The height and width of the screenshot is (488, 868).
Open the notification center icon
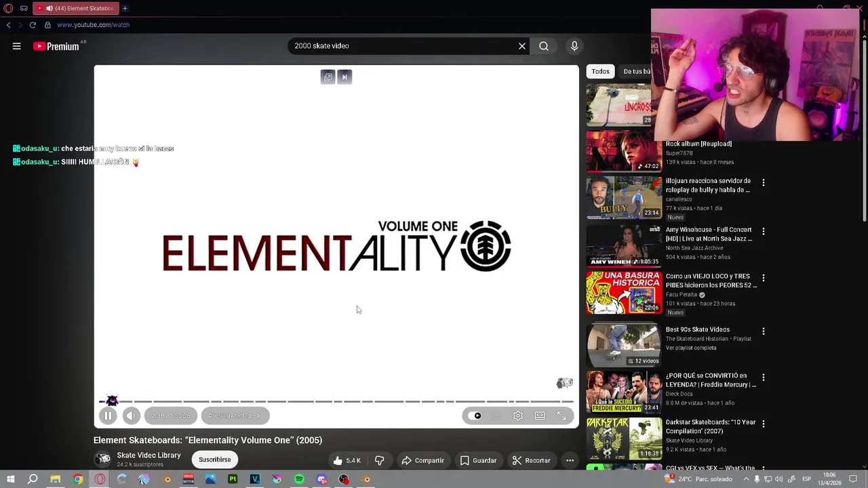(854, 479)
